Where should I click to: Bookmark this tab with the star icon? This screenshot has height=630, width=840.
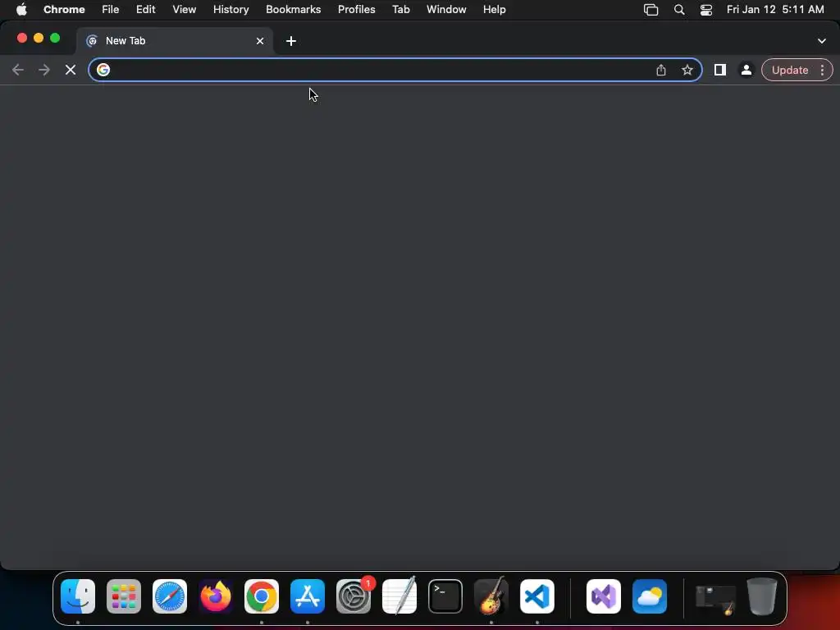(x=687, y=71)
